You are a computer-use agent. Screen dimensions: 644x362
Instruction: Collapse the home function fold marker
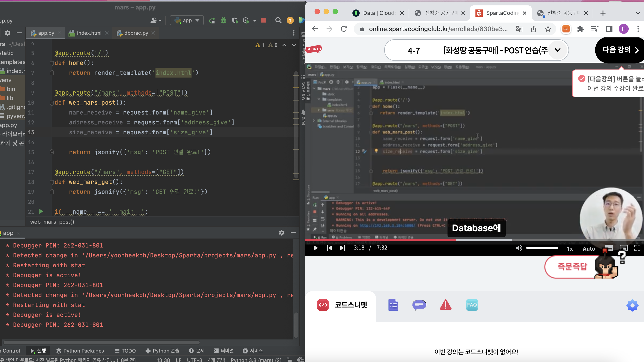coord(52,63)
